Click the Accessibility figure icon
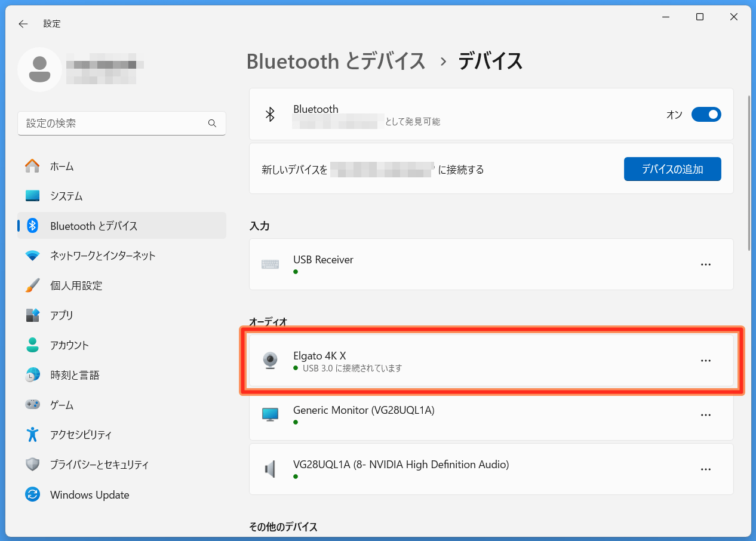The image size is (756, 541). pyautogui.click(x=32, y=435)
